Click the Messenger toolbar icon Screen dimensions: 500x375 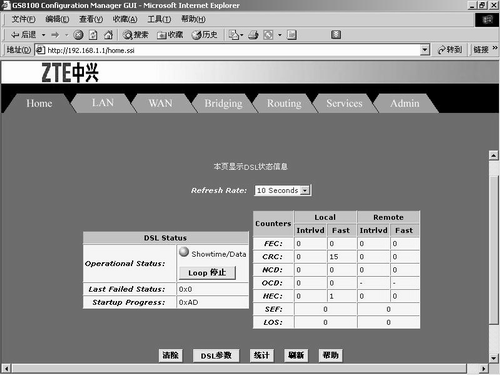pos(336,34)
